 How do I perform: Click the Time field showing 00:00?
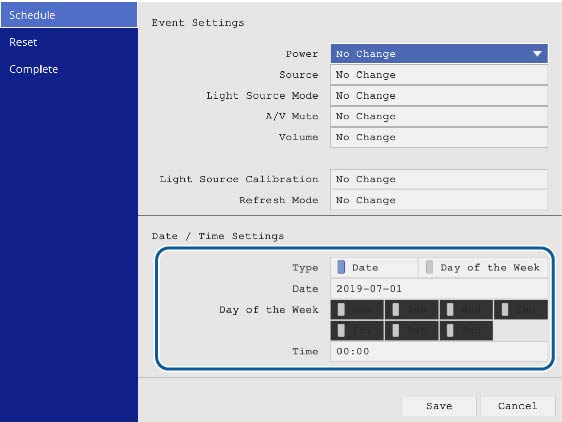(439, 351)
